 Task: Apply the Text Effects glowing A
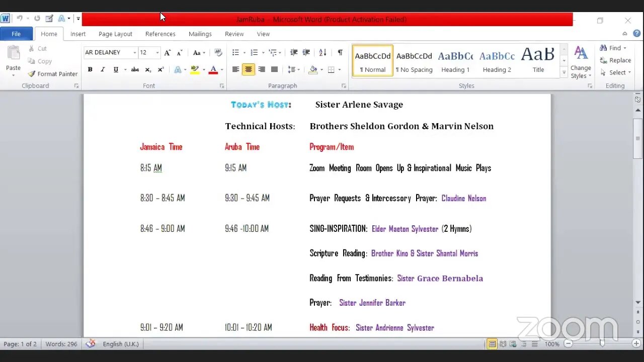pyautogui.click(x=178, y=69)
